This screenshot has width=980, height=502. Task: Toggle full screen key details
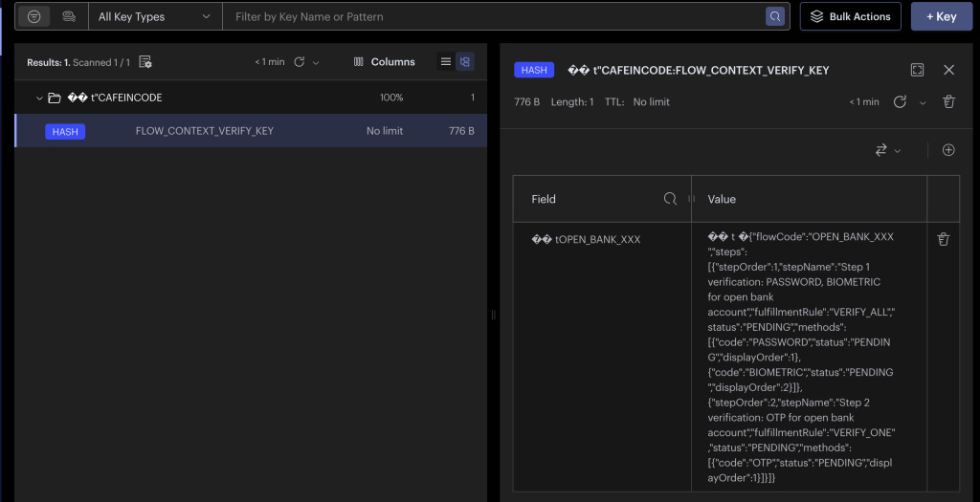coord(917,70)
